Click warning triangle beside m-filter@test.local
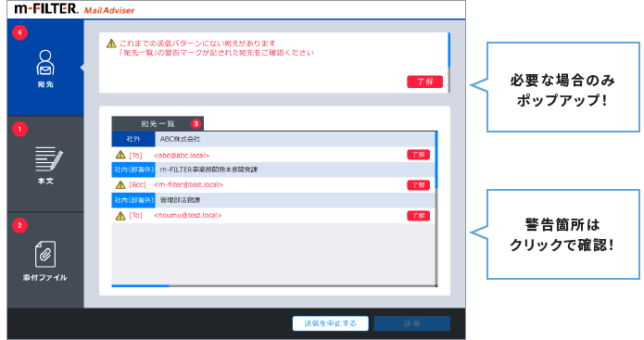Image resolution: width=644 pixels, height=340 pixels. (120, 184)
